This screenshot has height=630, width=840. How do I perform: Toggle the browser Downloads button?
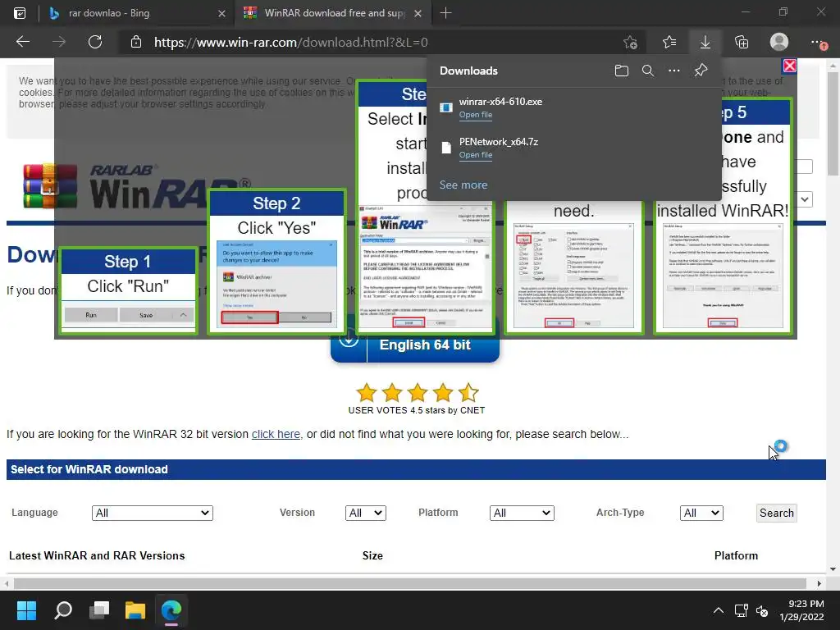(705, 42)
